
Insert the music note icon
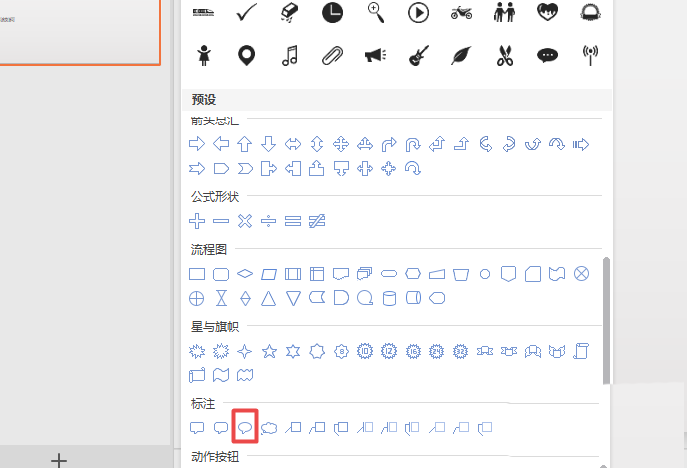pos(290,56)
